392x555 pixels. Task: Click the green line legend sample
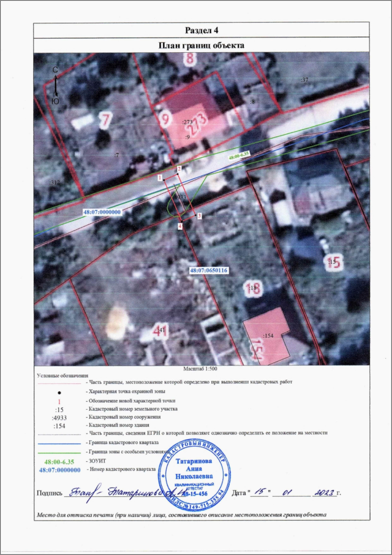(59, 452)
